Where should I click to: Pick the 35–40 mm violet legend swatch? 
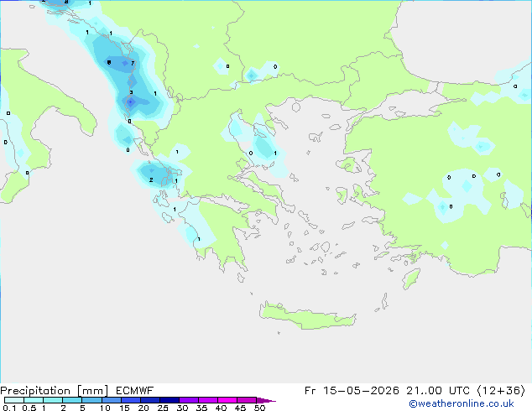click(207, 400)
